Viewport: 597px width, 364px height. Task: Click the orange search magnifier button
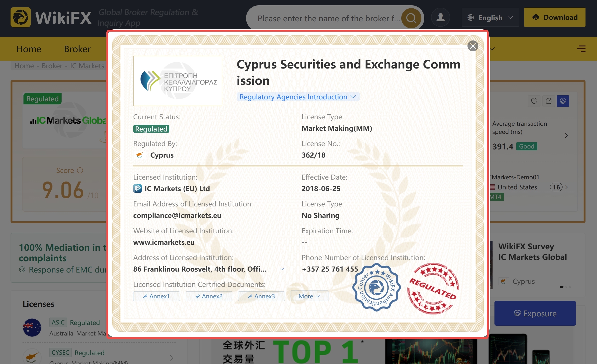click(x=411, y=18)
